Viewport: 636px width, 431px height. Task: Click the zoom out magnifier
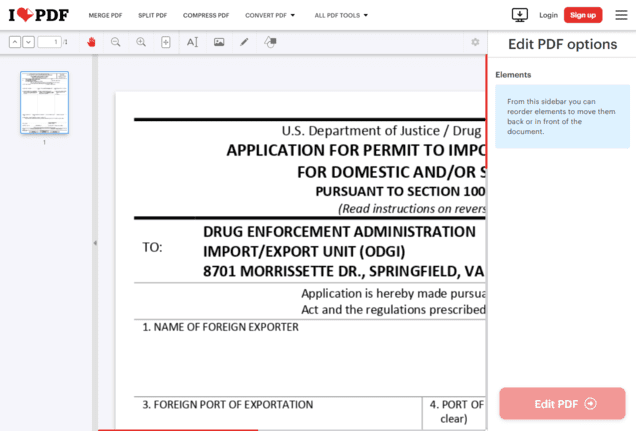(x=116, y=42)
